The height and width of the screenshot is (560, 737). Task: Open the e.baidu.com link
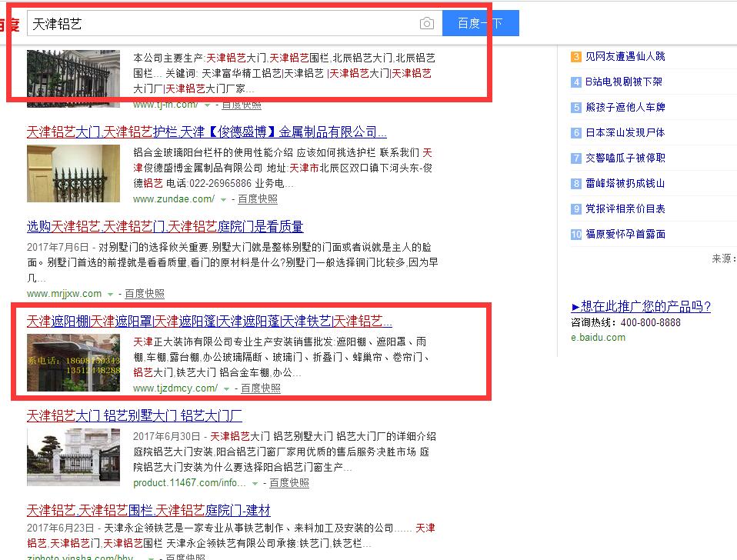598,338
